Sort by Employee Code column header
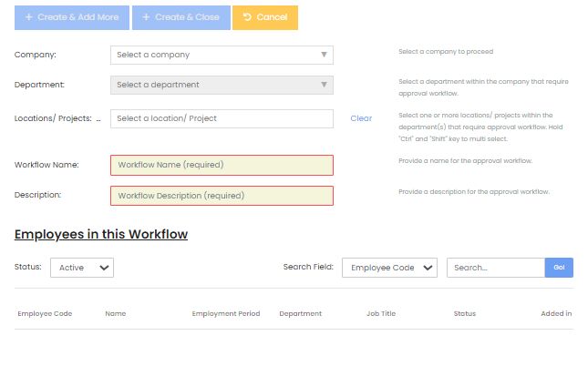This screenshot has height=366, width=588. [x=45, y=313]
